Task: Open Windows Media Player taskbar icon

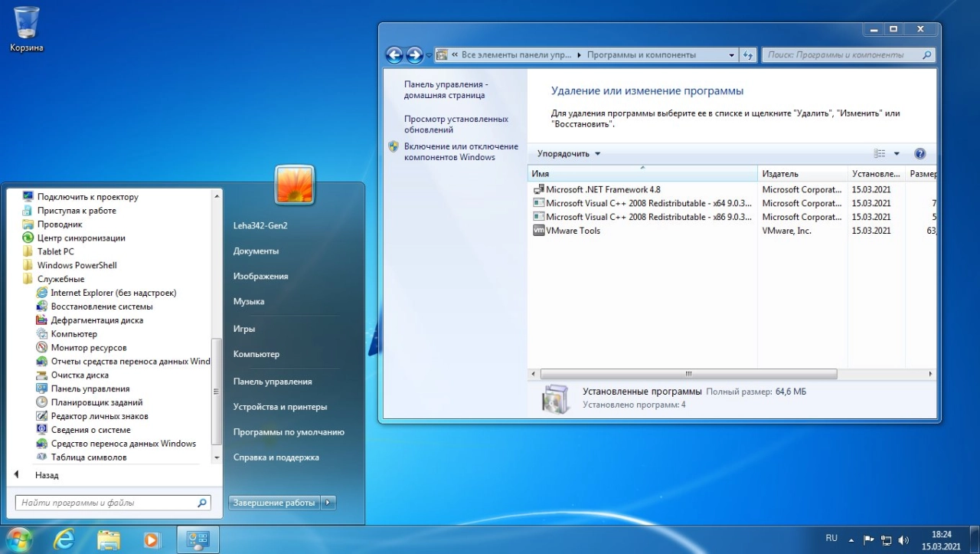Action: click(x=152, y=539)
